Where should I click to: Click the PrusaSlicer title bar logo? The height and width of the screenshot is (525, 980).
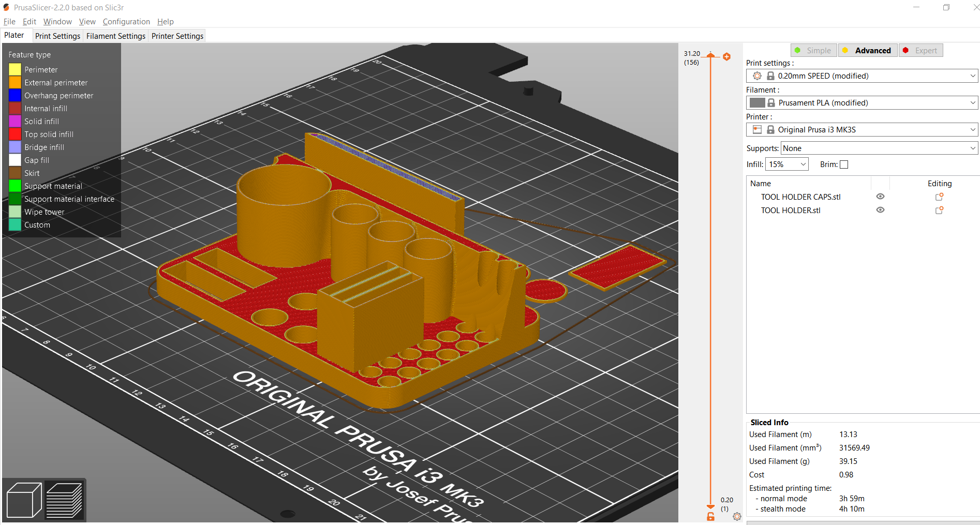[6, 7]
